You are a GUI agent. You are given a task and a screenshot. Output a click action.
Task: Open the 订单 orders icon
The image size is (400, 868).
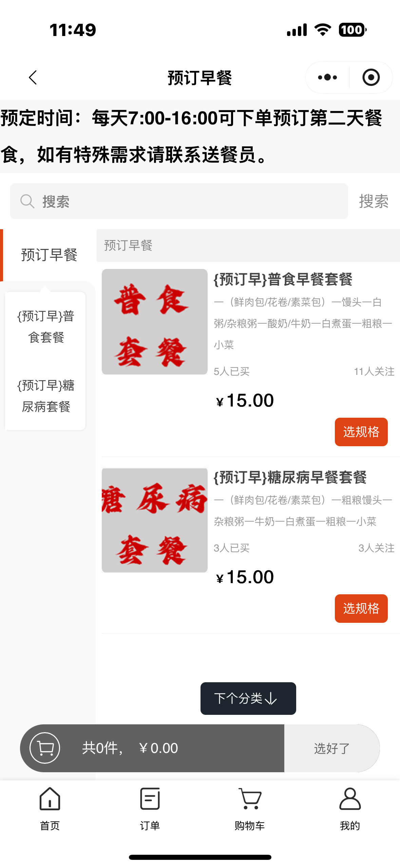click(150, 799)
